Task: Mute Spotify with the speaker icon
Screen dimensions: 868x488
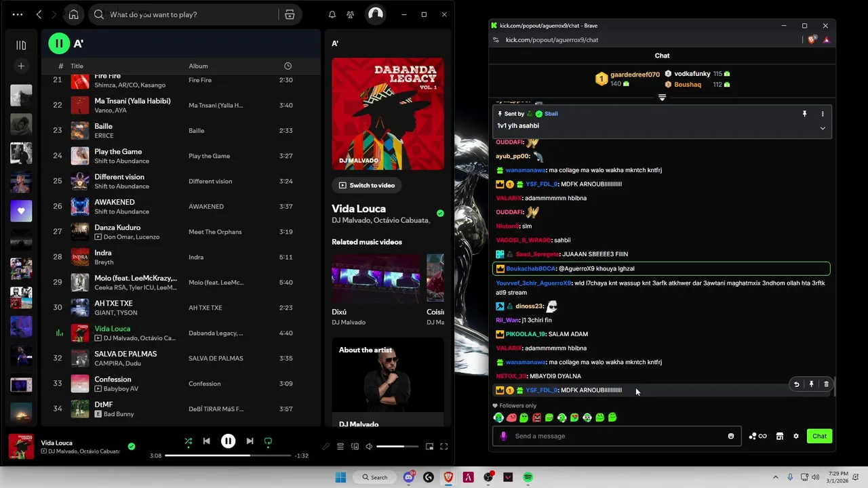Action: [x=369, y=447]
